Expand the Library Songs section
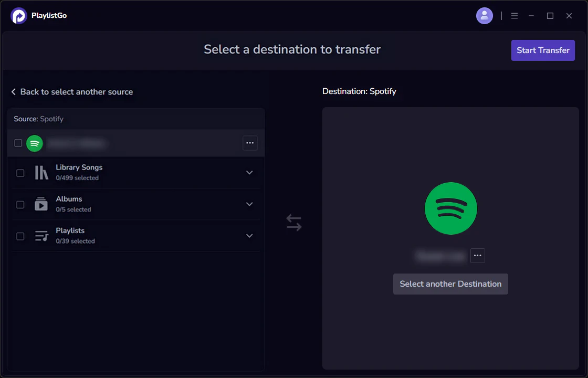 [x=249, y=173]
